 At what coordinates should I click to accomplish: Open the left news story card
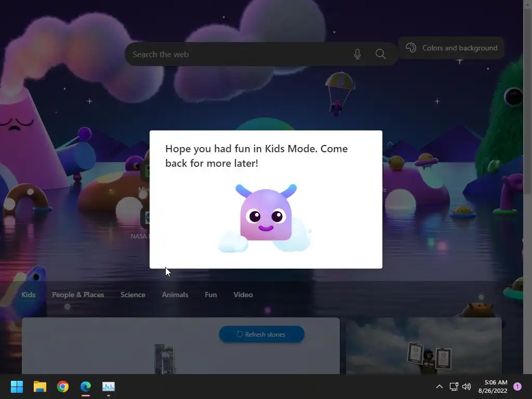180,345
